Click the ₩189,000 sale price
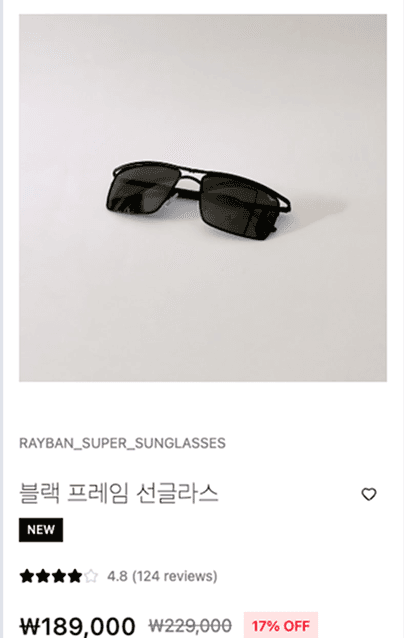Screen dimensions: 404x638 click(77, 626)
